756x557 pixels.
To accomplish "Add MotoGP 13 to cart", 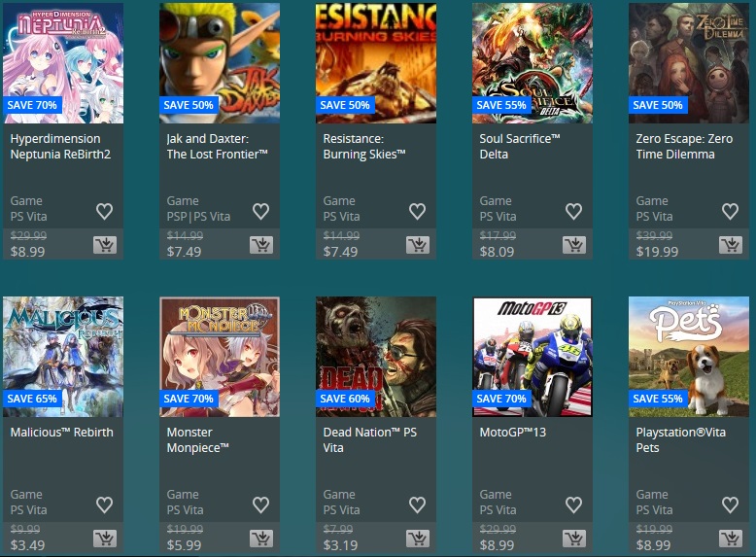I will pos(573,539).
